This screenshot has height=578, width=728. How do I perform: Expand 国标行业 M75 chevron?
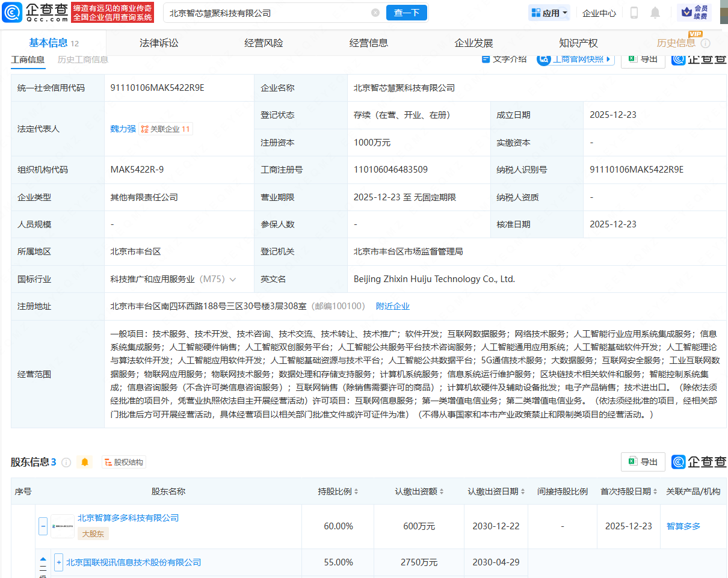tap(233, 279)
